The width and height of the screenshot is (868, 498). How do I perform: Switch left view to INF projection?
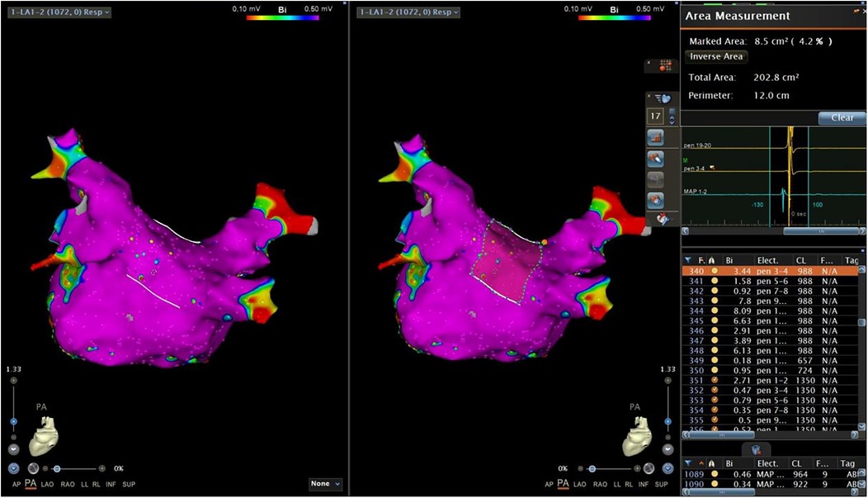click(111, 484)
